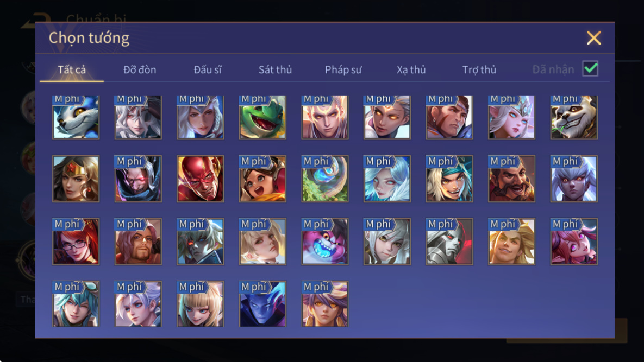The width and height of the screenshot is (644, 362).
Task: Choose the green frog monster hero
Action: (263, 117)
